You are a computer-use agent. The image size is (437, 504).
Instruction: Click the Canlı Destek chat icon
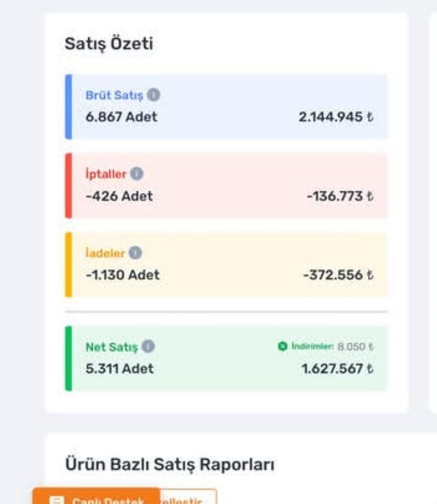[x=57, y=501]
